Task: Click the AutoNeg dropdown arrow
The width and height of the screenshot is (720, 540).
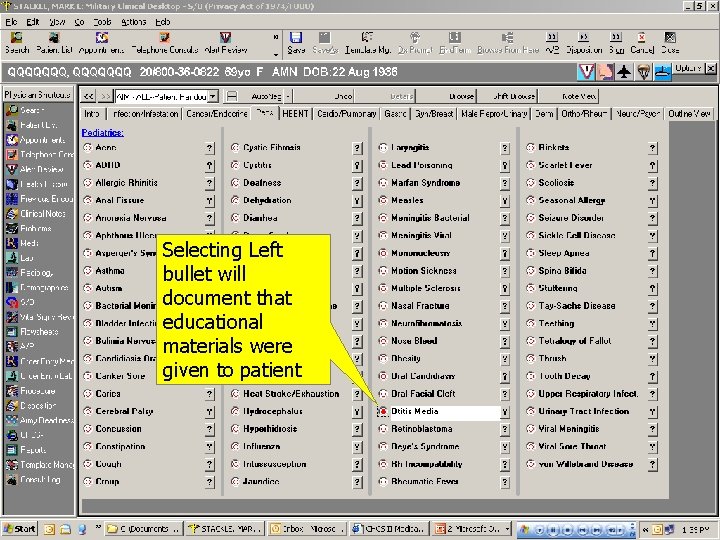Action: tap(288, 96)
